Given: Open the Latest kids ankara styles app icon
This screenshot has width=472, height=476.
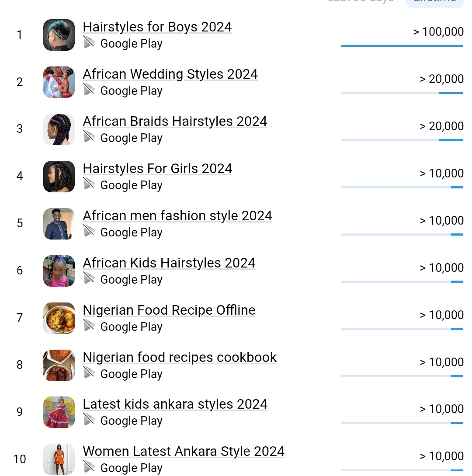Looking at the screenshot, I should click(59, 412).
